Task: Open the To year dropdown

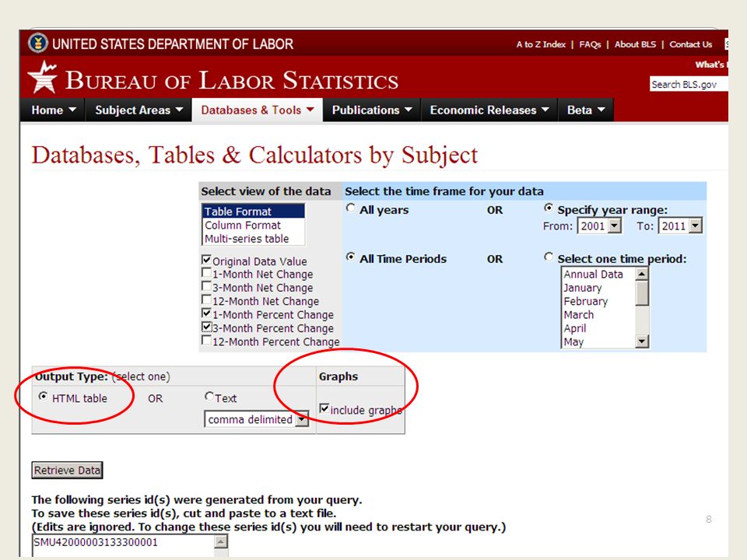Action: 680,226
